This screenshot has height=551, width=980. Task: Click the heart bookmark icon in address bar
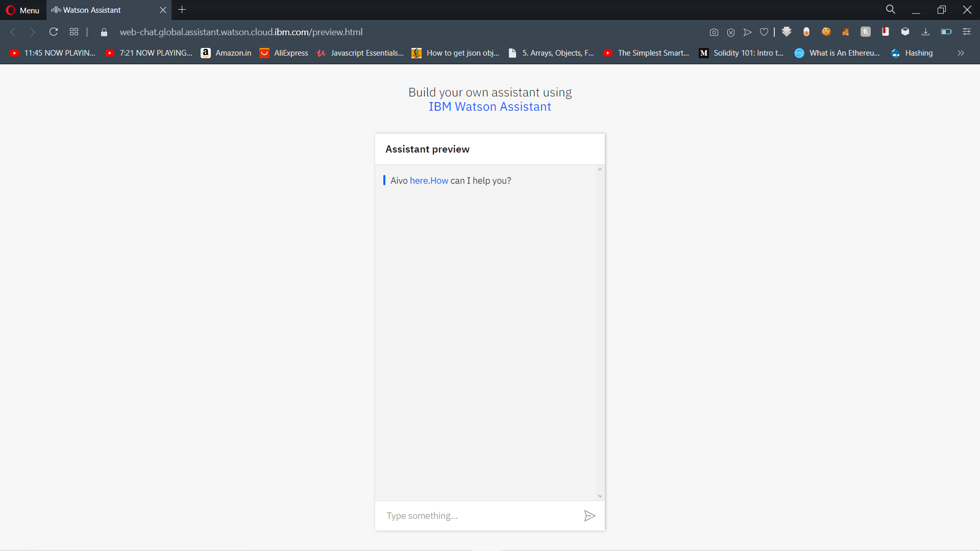pos(764,32)
